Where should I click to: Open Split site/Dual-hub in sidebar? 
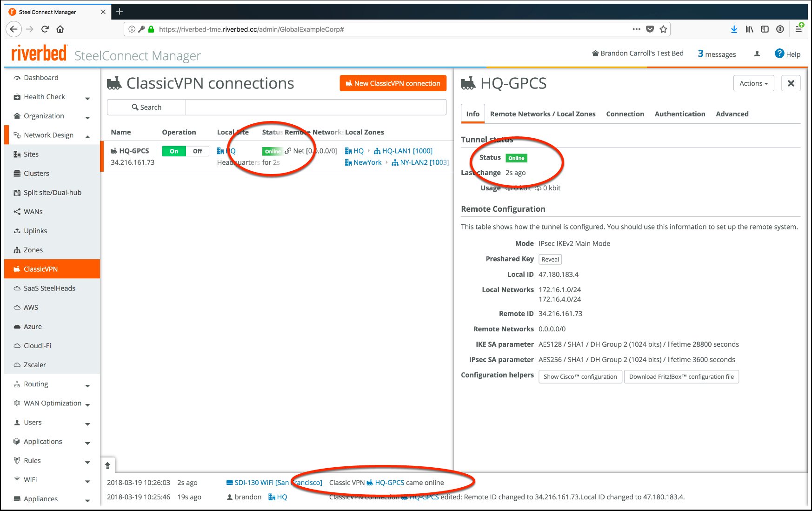pyautogui.click(x=52, y=192)
